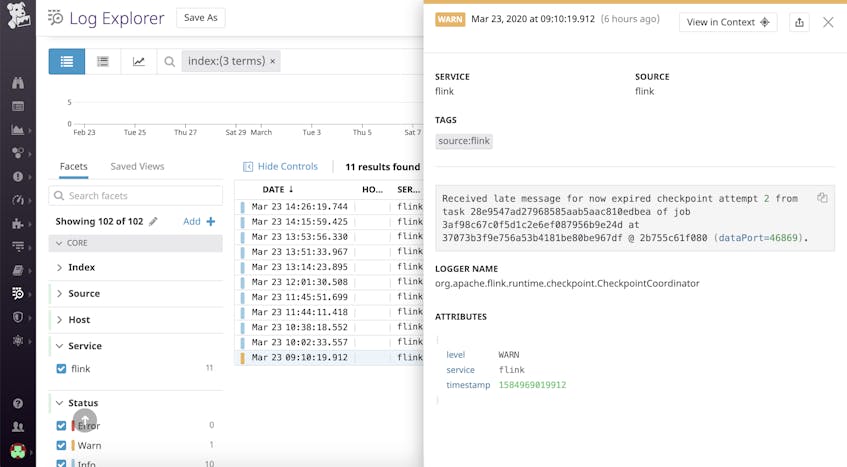Click View in Context button
The width and height of the screenshot is (847, 467).
728,22
